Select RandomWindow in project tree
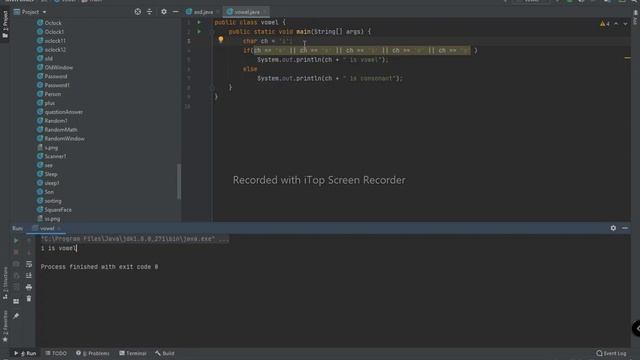The height and width of the screenshot is (360, 640). click(60, 139)
